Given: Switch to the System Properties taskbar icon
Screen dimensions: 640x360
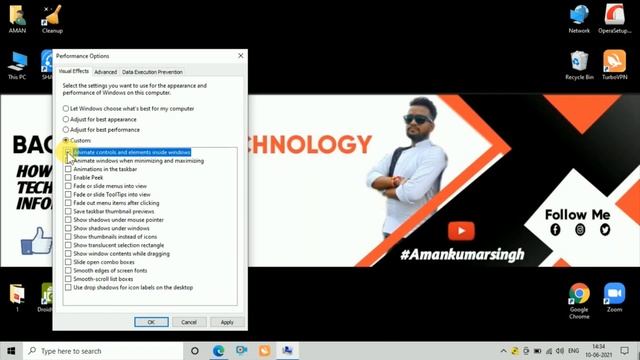Looking at the screenshot, I should pos(287,351).
